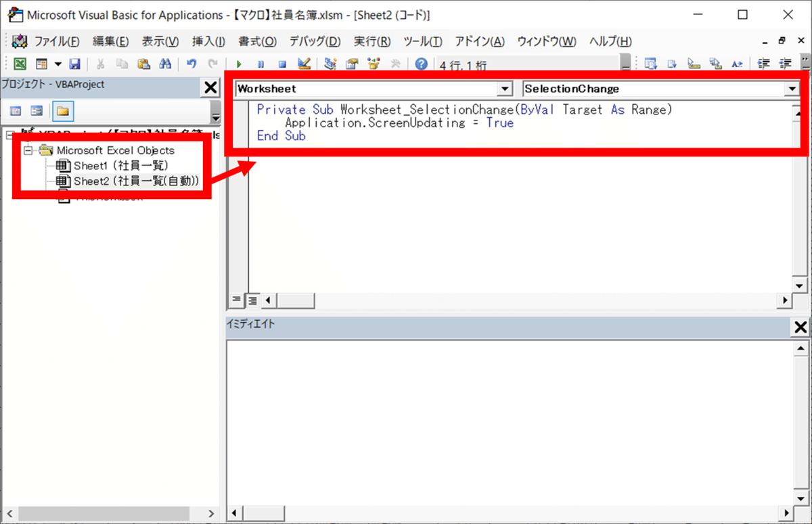Toggle Design Mode icon
The width and height of the screenshot is (812, 524).
pos(304,64)
